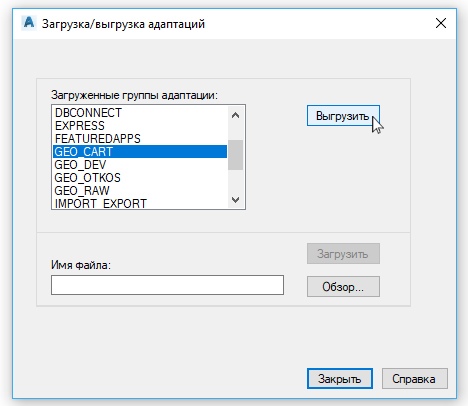Close the dialog with Закрыть button
This screenshot has height=406, width=468.
point(340,378)
